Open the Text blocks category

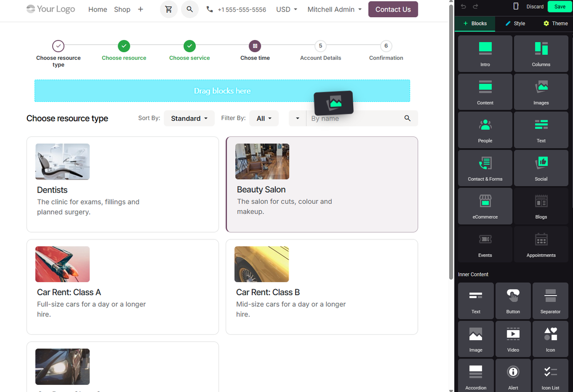(x=541, y=130)
